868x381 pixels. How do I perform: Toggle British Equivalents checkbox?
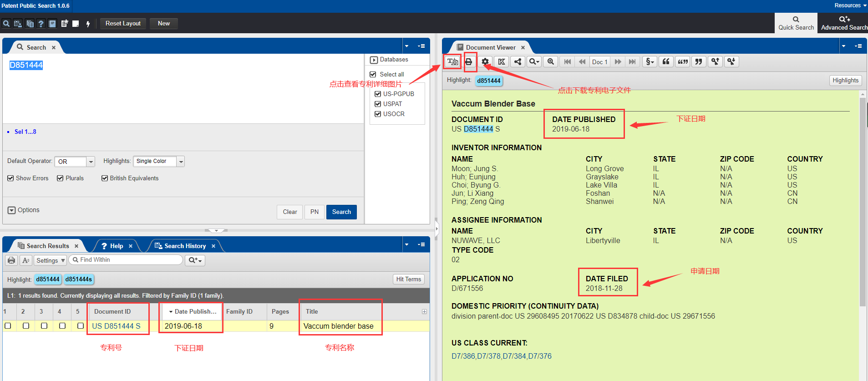[x=105, y=178]
